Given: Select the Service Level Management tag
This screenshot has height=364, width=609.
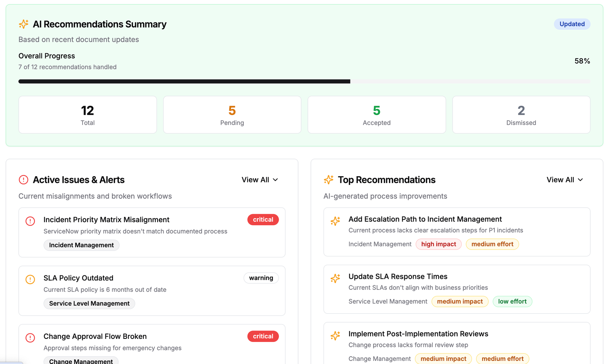Looking at the screenshot, I should point(89,303).
